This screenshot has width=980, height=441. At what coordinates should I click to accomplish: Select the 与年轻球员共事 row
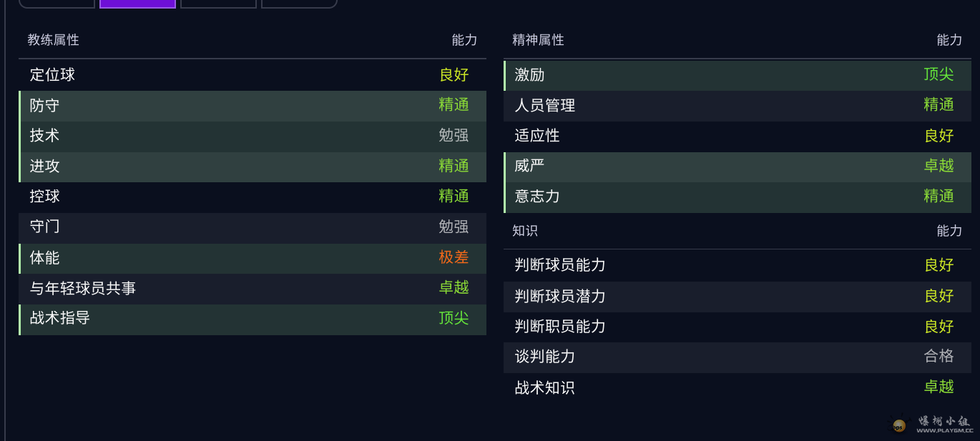point(253,288)
